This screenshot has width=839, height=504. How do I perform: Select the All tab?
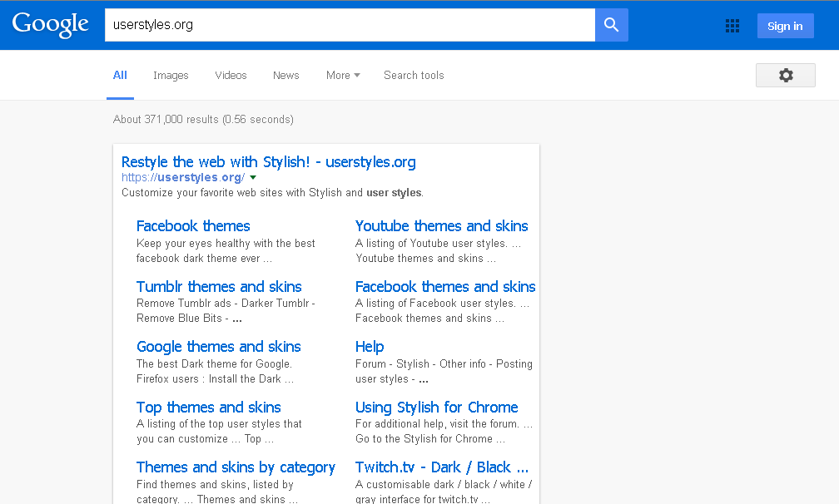coord(120,76)
